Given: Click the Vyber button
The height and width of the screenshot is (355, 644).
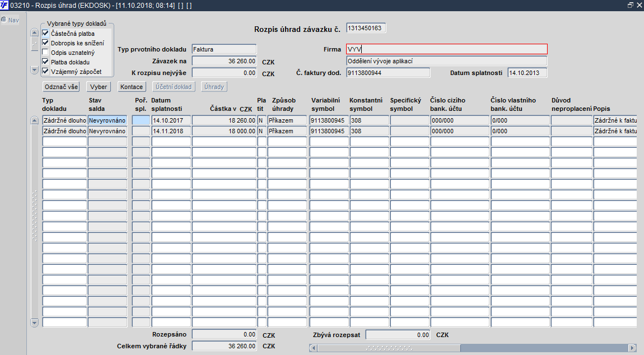Looking at the screenshot, I should tap(99, 87).
